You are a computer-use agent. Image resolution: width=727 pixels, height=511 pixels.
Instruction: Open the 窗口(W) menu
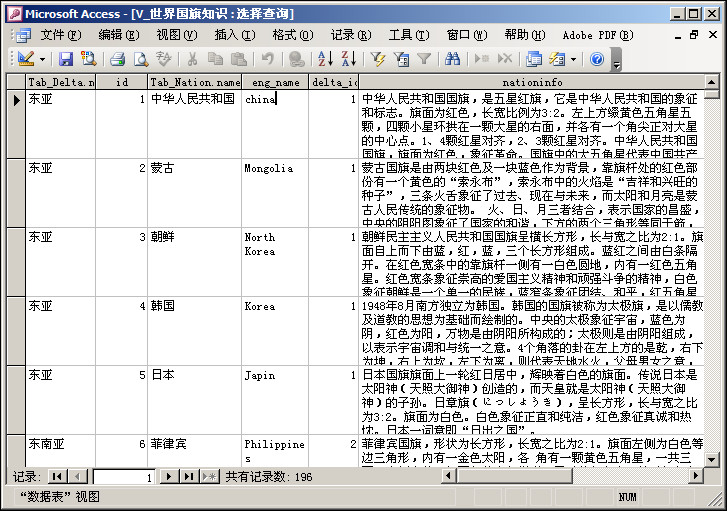tap(467, 35)
